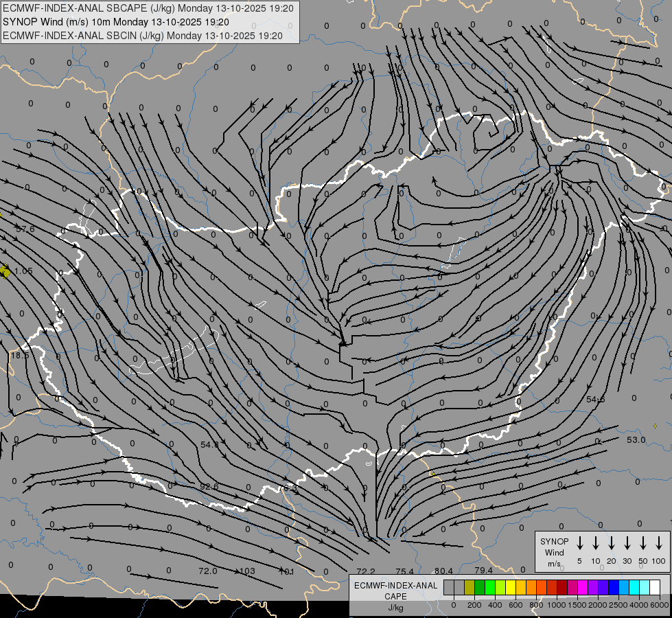This screenshot has width=672, height=618.
Task: Click the 72.0 value on the map
Action: pyautogui.click(x=208, y=571)
